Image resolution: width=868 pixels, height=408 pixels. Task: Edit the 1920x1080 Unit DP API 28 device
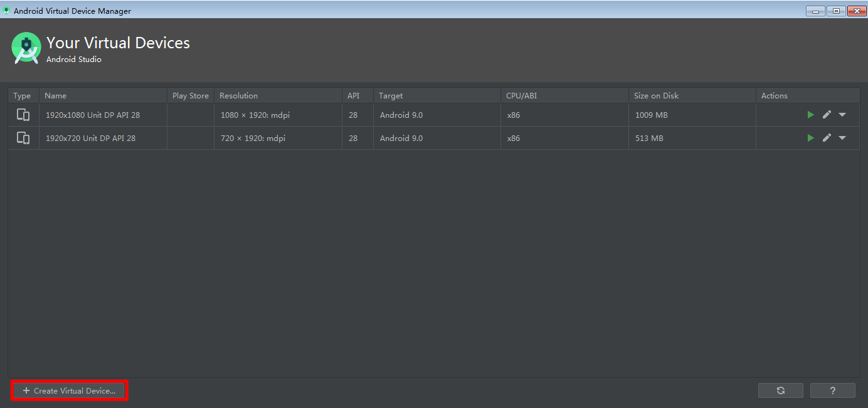827,115
